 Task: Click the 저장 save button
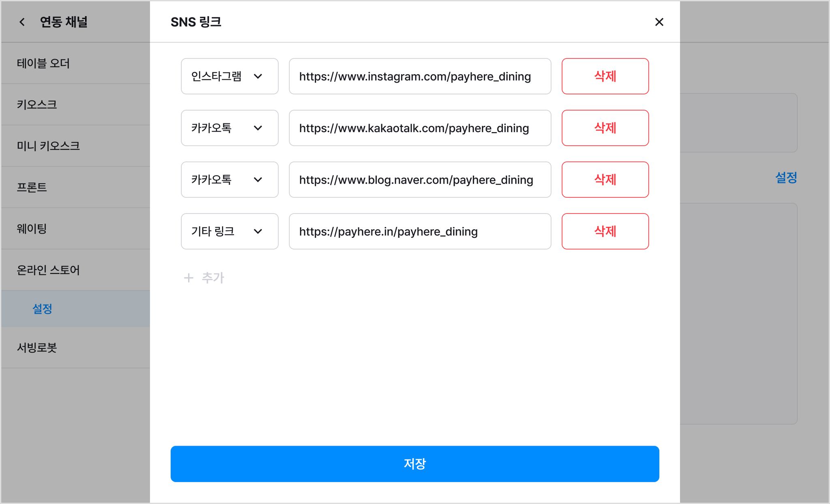(415, 464)
